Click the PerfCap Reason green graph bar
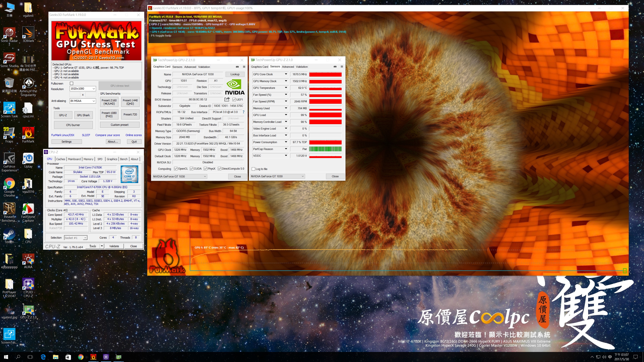Viewport: 644px width, 362px height. (x=325, y=149)
